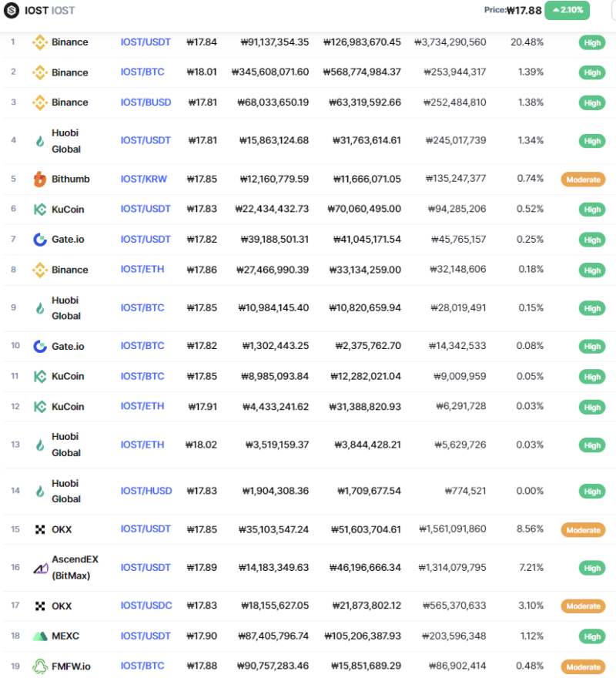Click the volume value ₩1,561,091,860

[453, 529]
